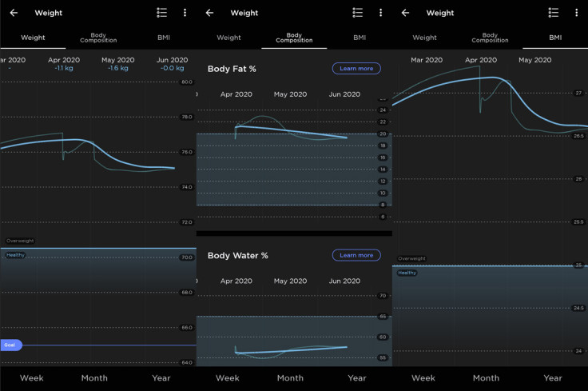Select Body Composition tab on right screen

tap(490, 38)
